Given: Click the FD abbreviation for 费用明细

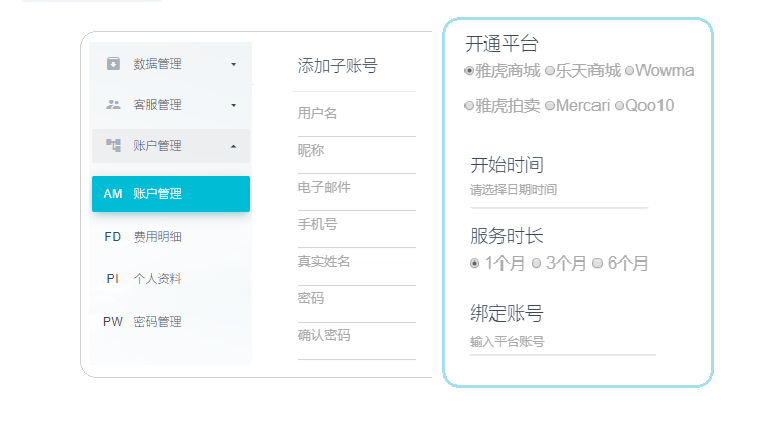Looking at the screenshot, I should [x=113, y=237].
